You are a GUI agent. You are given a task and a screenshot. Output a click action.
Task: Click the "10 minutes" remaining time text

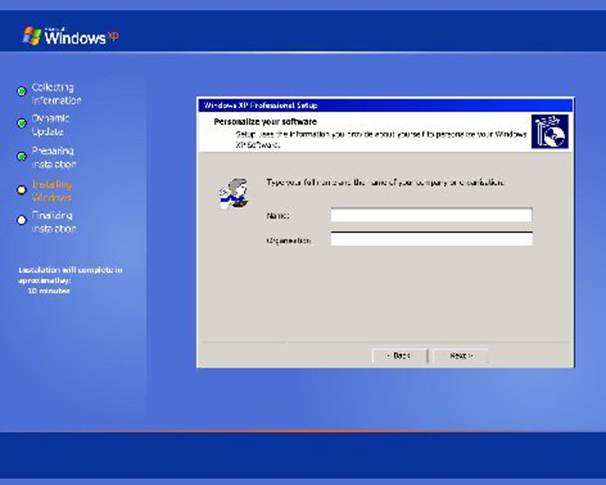tap(49, 291)
